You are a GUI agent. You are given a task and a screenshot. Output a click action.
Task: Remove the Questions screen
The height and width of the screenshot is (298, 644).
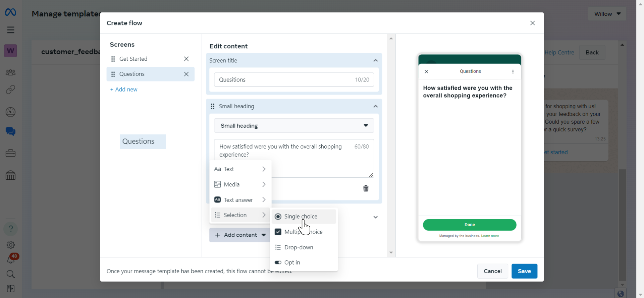tap(186, 74)
